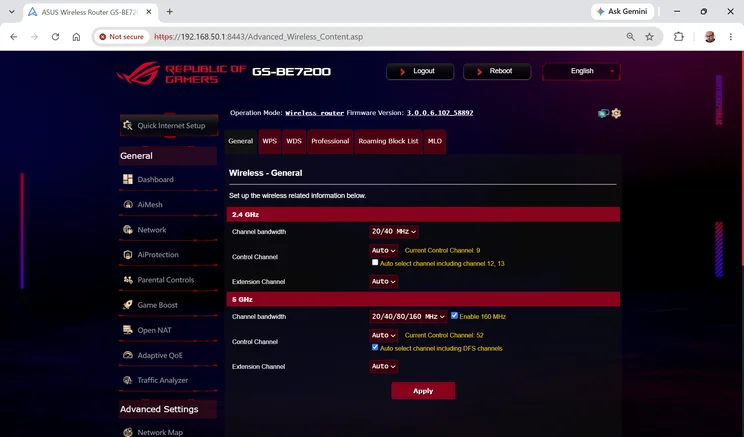Open 2.4 GHz extension channel dropdown
Viewport: 744px width, 437px height.
pyautogui.click(x=383, y=281)
